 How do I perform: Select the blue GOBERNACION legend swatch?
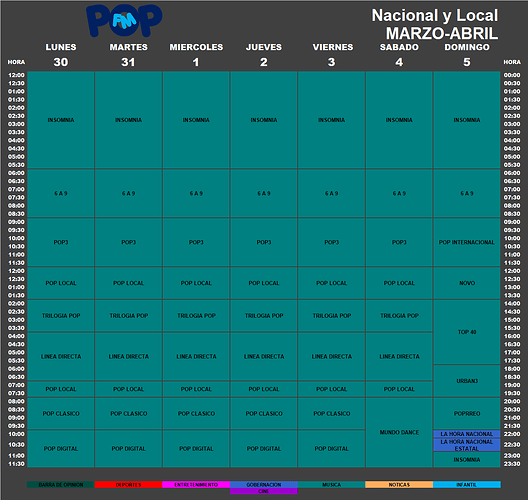tap(264, 485)
